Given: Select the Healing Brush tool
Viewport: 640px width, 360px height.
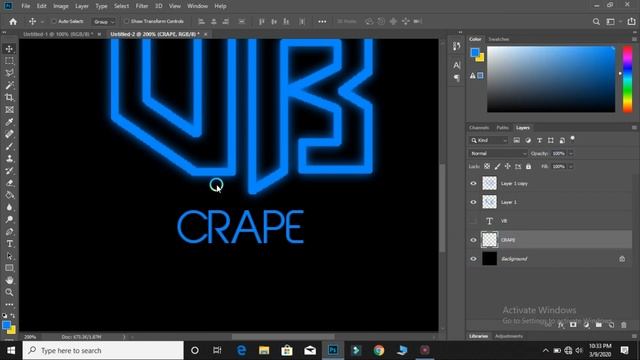Looking at the screenshot, I should click(9, 134).
